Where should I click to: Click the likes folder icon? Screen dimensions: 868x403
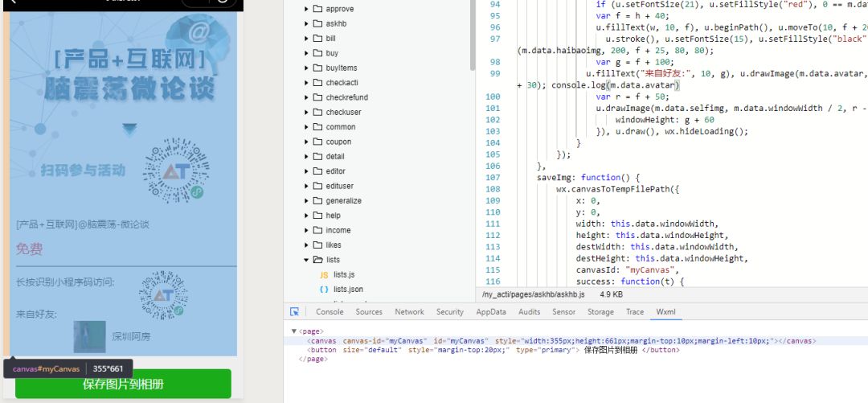pos(317,245)
